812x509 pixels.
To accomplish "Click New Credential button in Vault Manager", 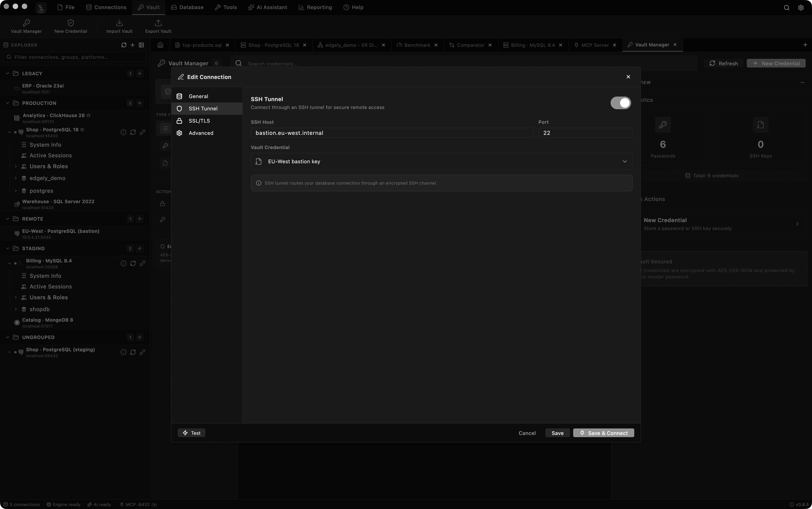I will pos(776,63).
